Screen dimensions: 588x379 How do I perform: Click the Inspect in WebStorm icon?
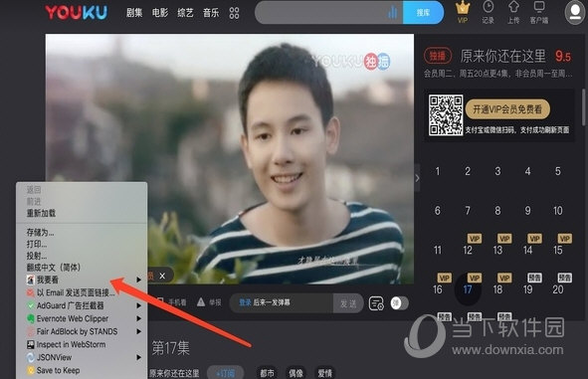click(31, 344)
